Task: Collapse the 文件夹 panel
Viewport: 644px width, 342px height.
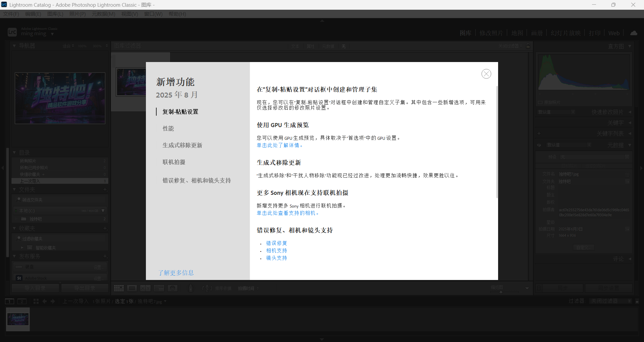Action: pyautogui.click(x=14, y=189)
